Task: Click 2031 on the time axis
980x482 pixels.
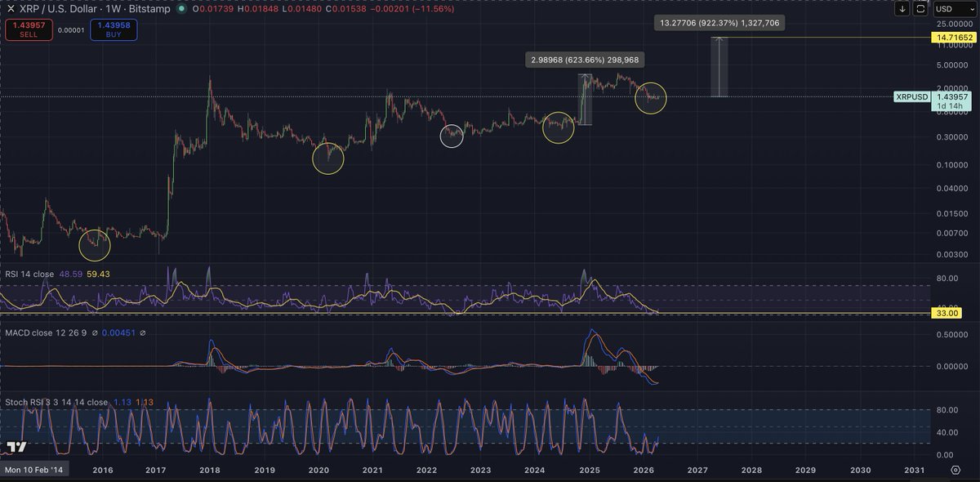Action: click(914, 471)
